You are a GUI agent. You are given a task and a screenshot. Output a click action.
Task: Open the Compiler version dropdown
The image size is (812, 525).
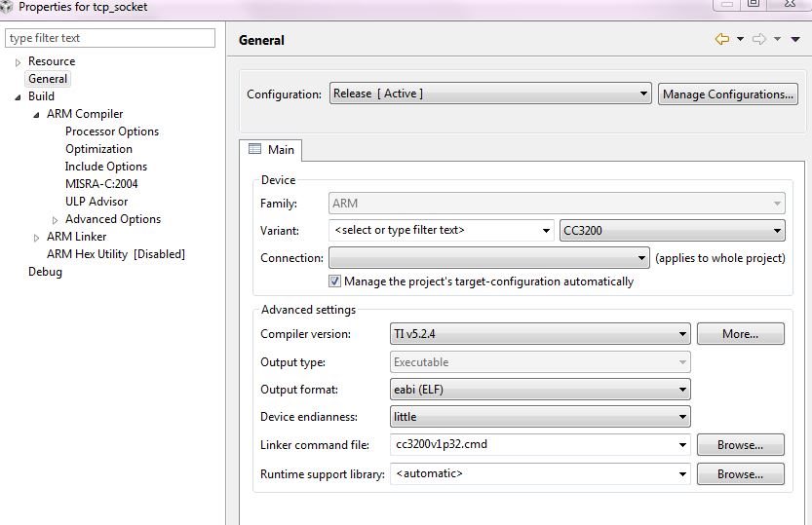pyautogui.click(x=540, y=334)
